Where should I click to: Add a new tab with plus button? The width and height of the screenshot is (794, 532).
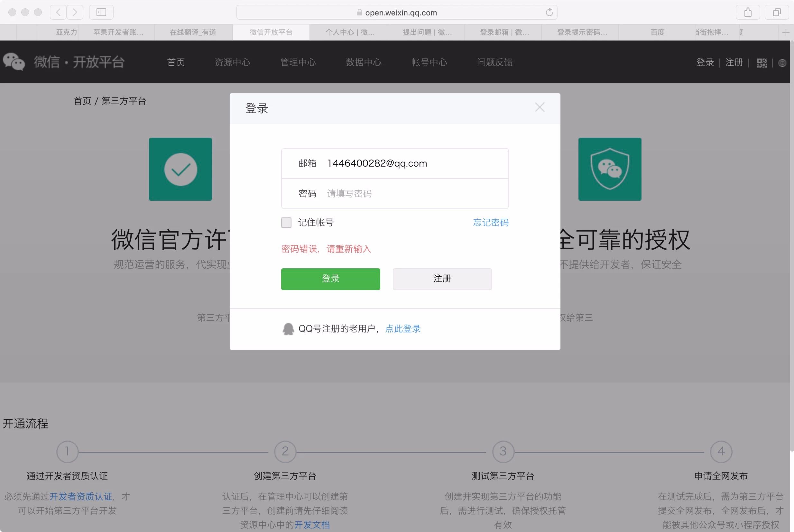pos(786,32)
